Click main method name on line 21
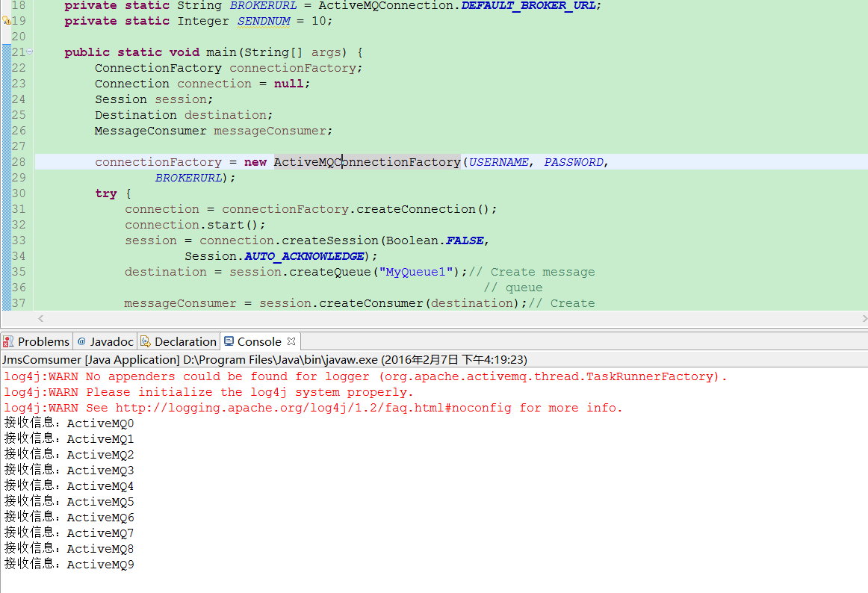Viewport: 868px width, 593px height. point(221,52)
